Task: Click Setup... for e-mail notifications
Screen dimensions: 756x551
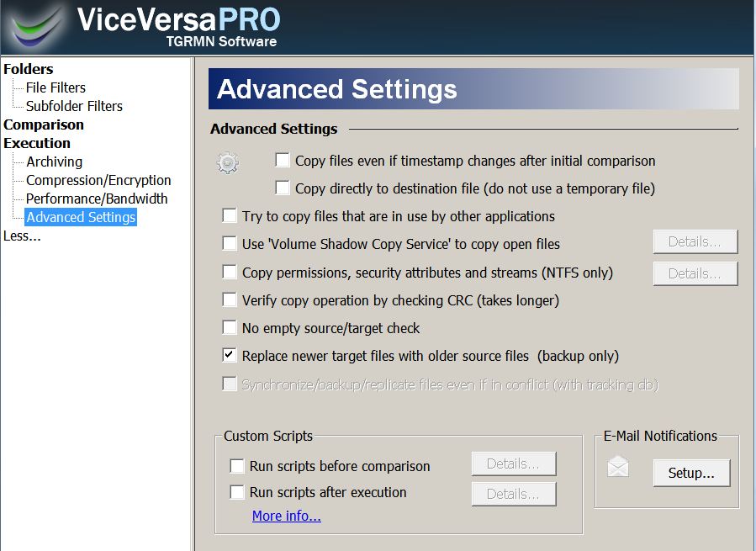Action: [691, 473]
